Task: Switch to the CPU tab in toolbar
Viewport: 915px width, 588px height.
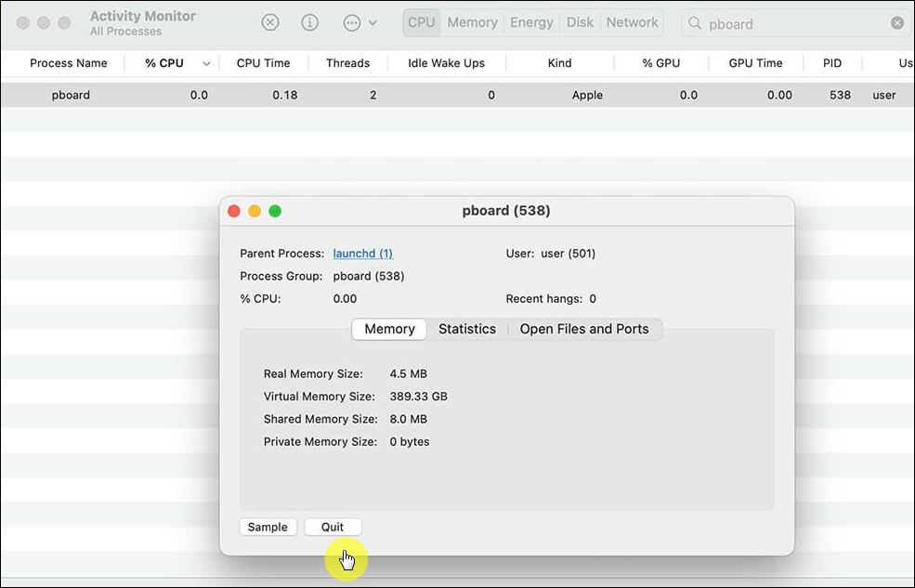Action: [422, 22]
